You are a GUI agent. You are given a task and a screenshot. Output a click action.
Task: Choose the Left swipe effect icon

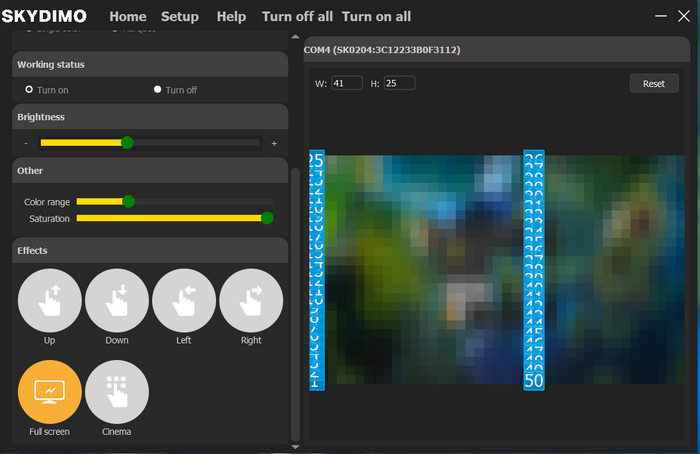[x=184, y=301]
